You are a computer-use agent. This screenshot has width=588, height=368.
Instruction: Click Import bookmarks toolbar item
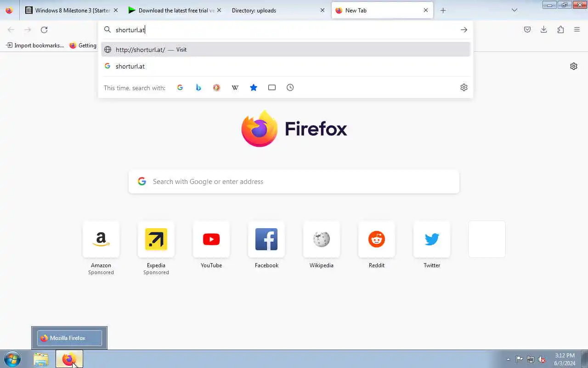pos(35,46)
